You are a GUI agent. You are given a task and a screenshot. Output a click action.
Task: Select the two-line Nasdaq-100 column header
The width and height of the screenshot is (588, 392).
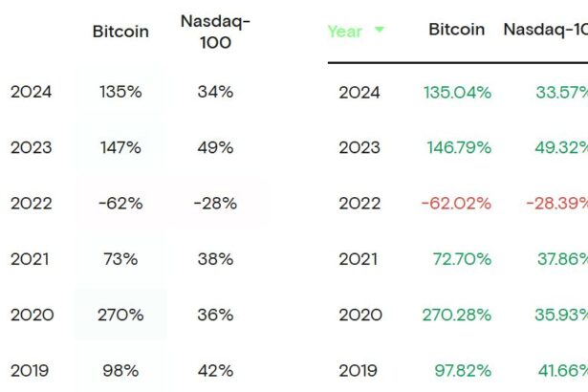click(x=215, y=31)
